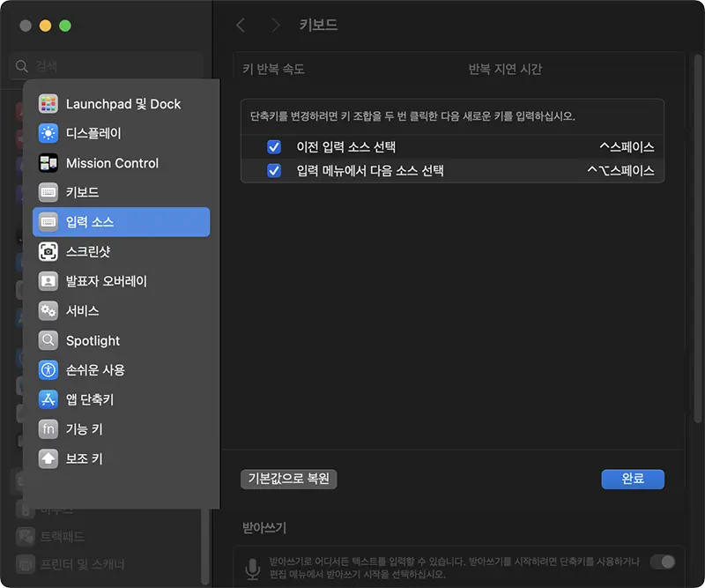Click the back navigation chevron
Screen dimensions: 705x588
click(241, 26)
